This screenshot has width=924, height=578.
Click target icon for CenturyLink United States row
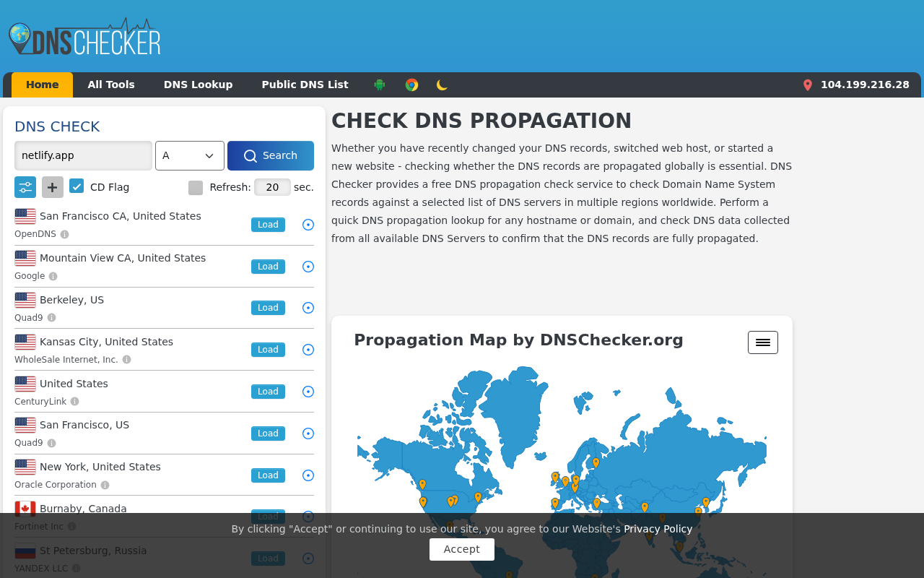[x=308, y=392]
